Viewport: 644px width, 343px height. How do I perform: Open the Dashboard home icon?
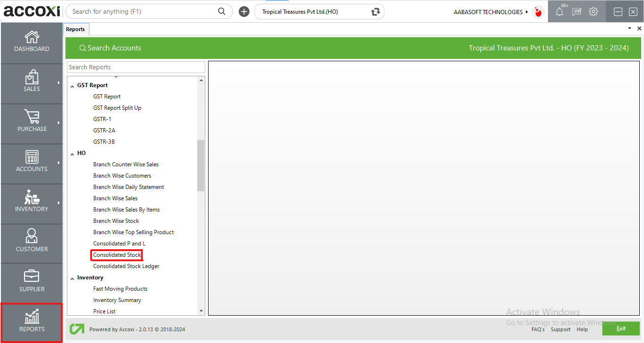coord(32,38)
